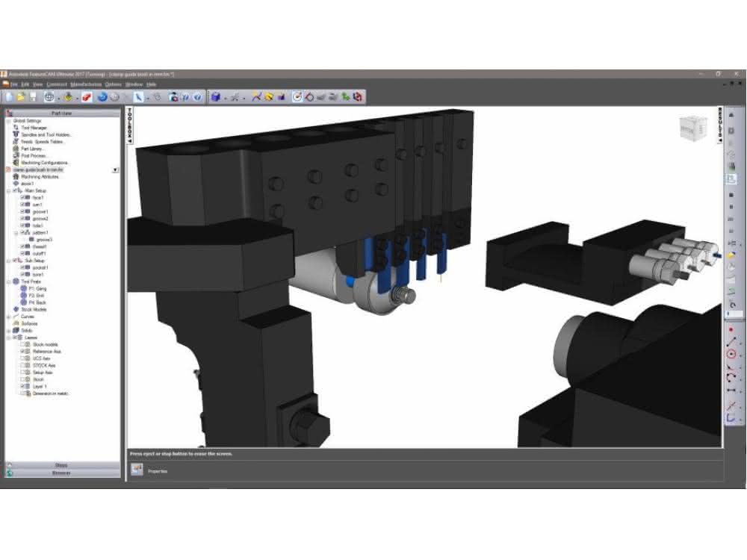
Task: Click the Open file folder icon
Action: coord(21,97)
